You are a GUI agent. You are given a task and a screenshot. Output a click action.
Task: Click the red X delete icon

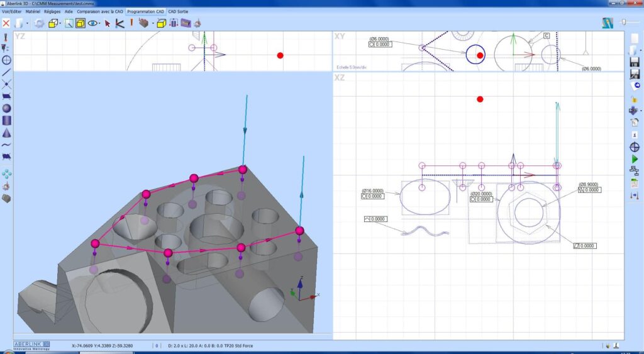point(6,23)
